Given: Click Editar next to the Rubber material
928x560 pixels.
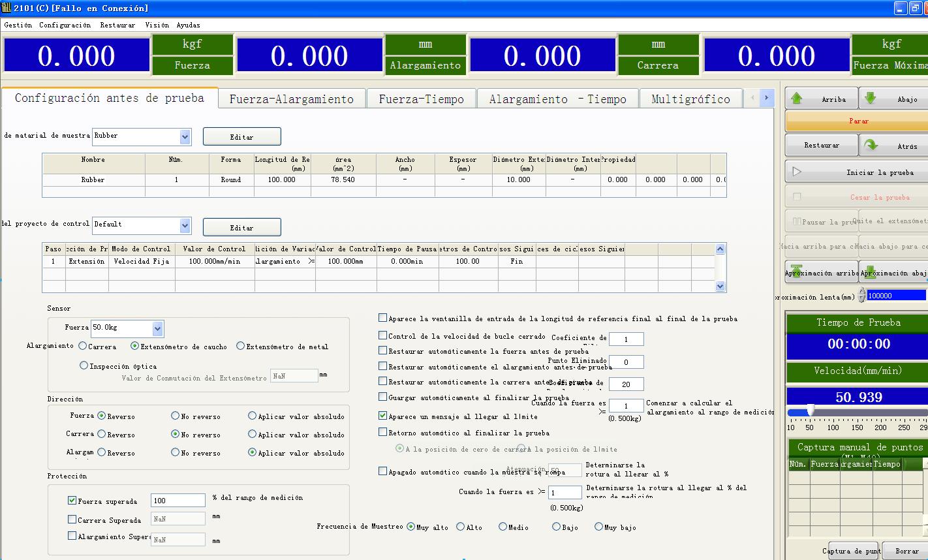Looking at the screenshot, I should [x=241, y=137].
